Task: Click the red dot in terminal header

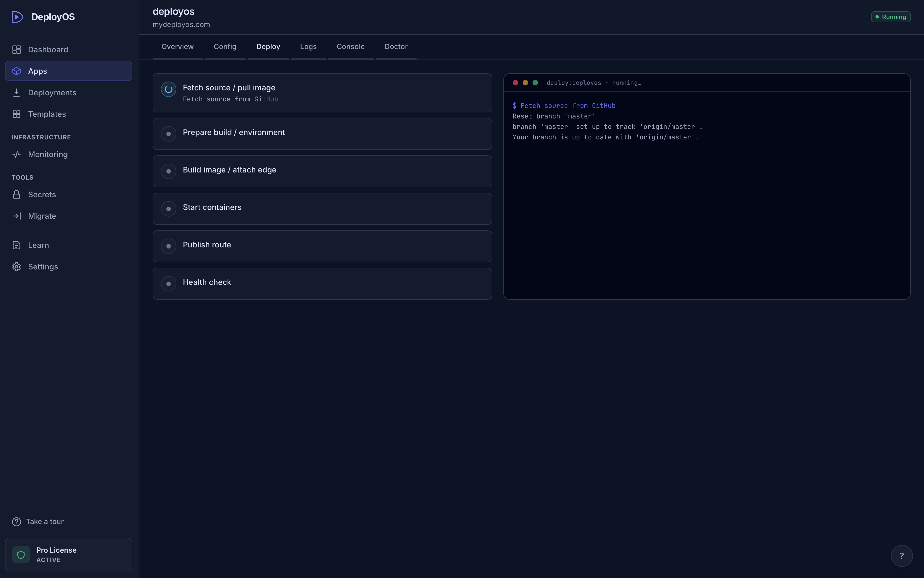Action: (515, 83)
